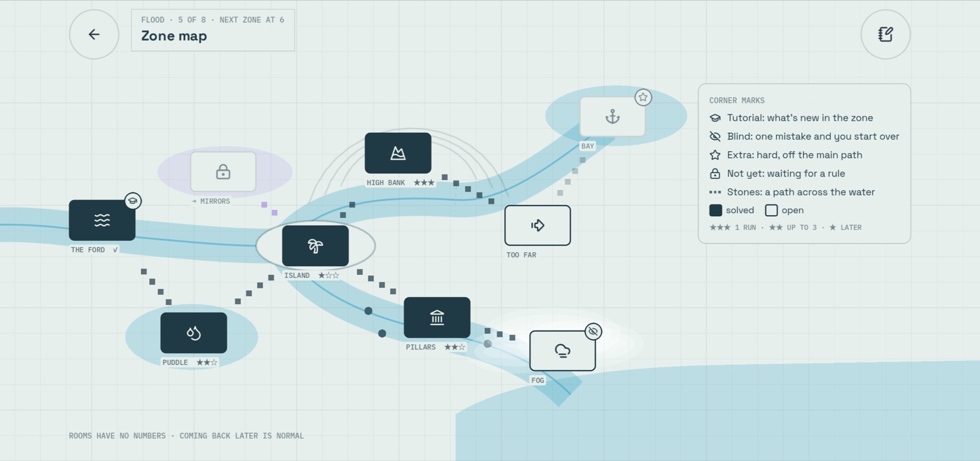The image size is (980, 461).
Task: Click 'Blind: one mistake and you start over'
Action: pos(813,137)
